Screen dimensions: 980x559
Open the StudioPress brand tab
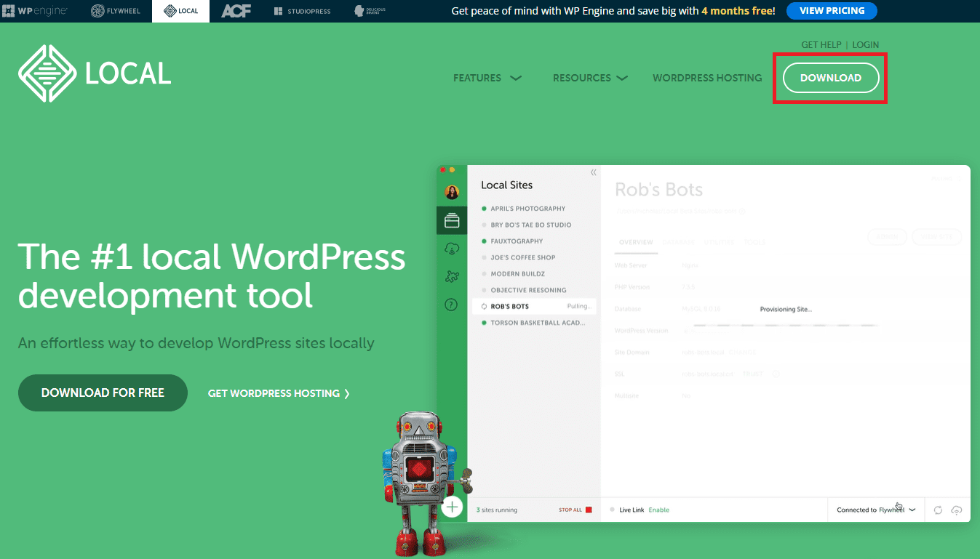click(x=302, y=11)
